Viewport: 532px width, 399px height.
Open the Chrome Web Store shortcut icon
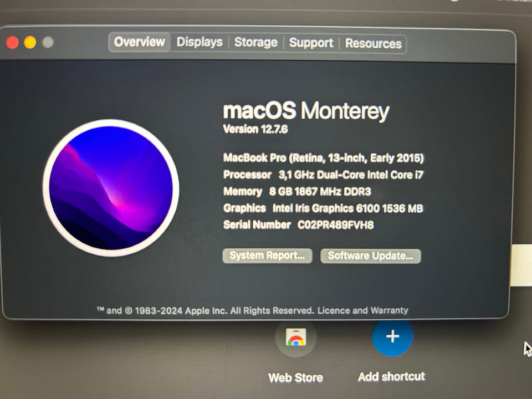coord(296,337)
